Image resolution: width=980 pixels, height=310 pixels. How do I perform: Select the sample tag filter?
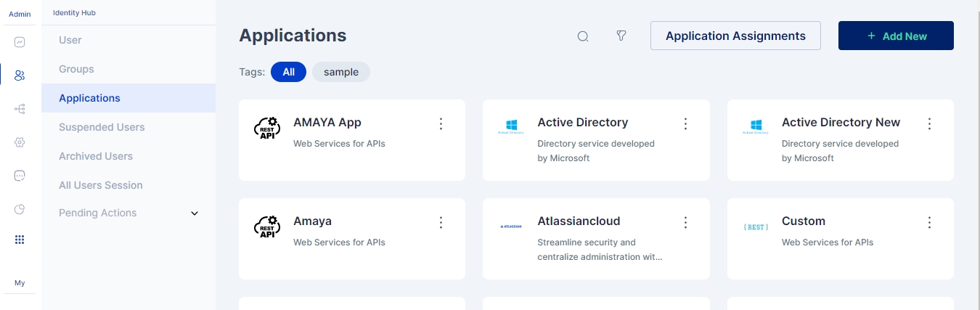pyautogui.click(x=340, y=72)
